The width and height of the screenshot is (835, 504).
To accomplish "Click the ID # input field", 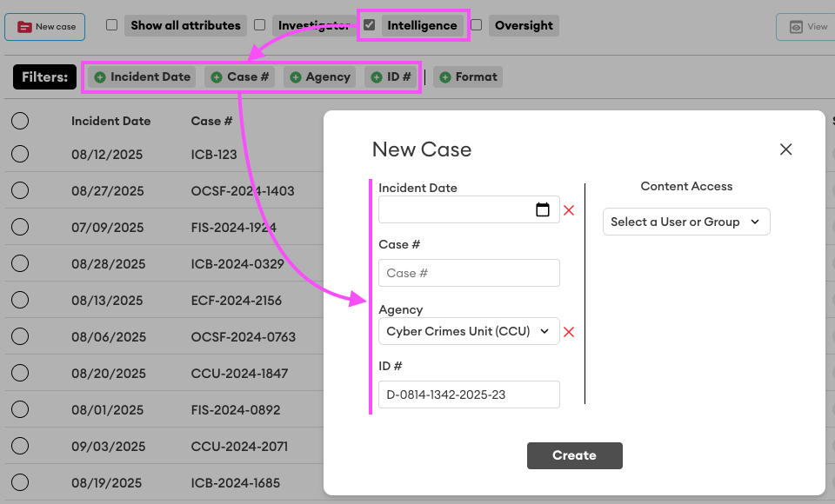I will tap(469, 395).
